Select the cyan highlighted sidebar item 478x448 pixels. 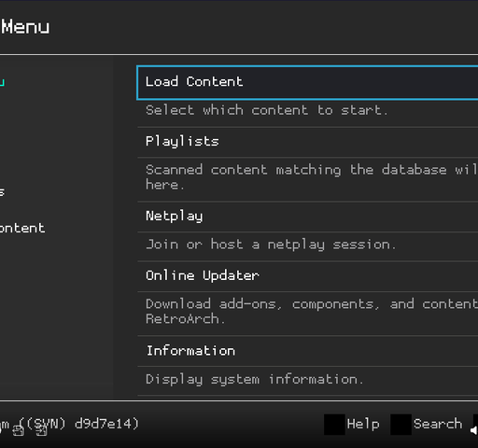pos(2,83)
